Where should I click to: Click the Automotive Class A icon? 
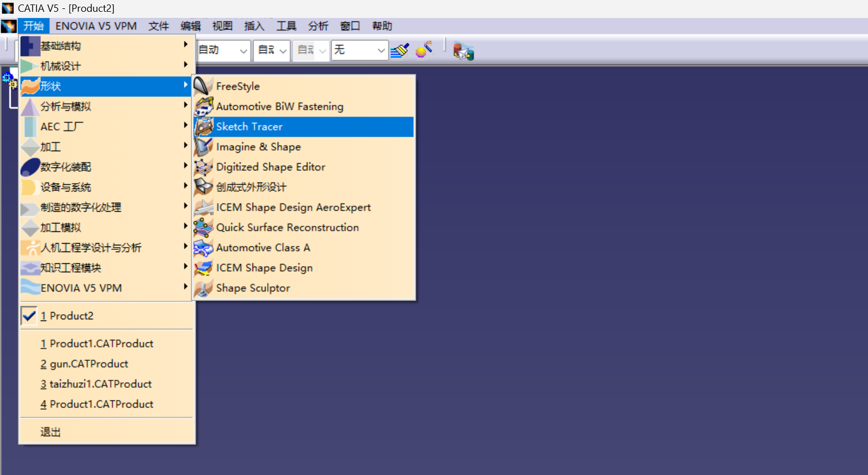point(203,248)
